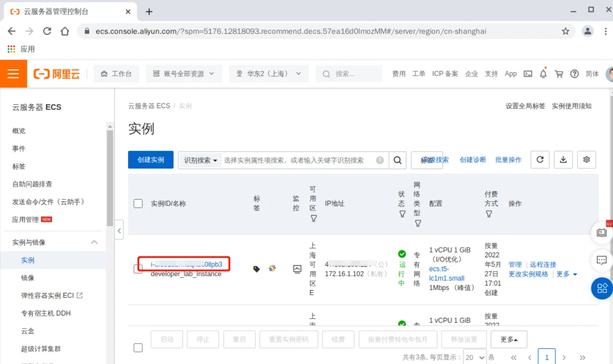Open the notifications bell
The width and height of the screenshot is (613, 364).
pos(543,74)
